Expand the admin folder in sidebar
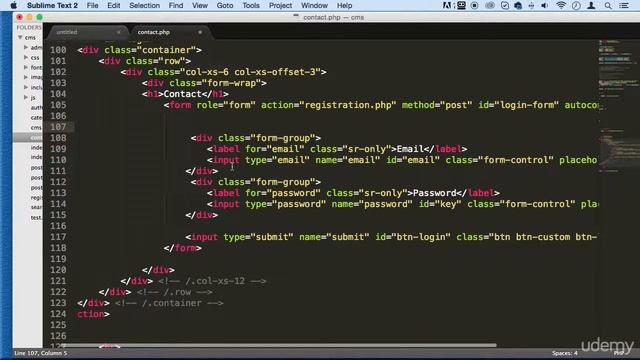 [x=26, y=47]
